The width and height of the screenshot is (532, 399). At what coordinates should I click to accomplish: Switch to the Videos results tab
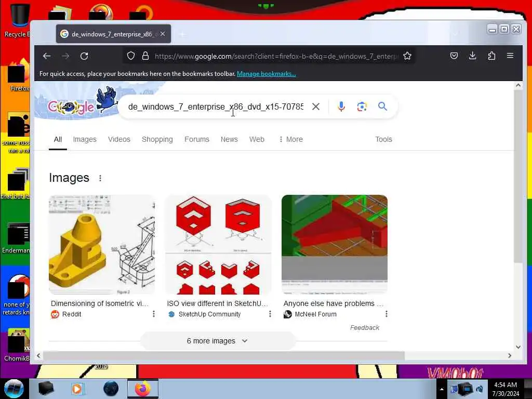(119, 139)
